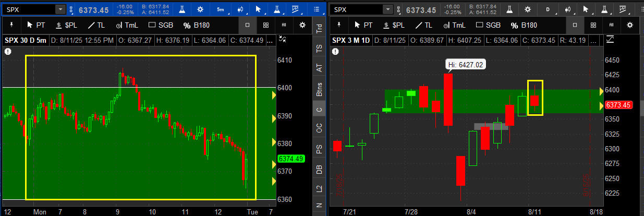This screenshot has width=644, height=216.
Task: Open the Trd sidebar tab
Action: pos(319,28)
